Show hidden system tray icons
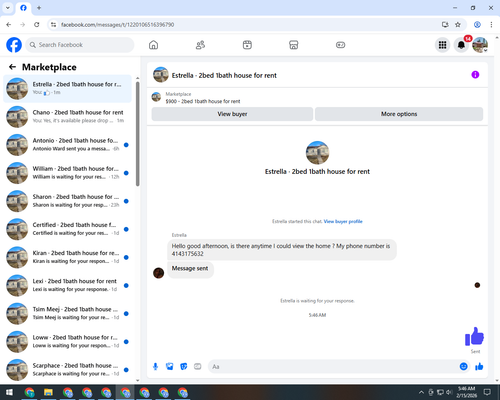The height and width of the screenshot is (400, 500). tap(421, 392)
